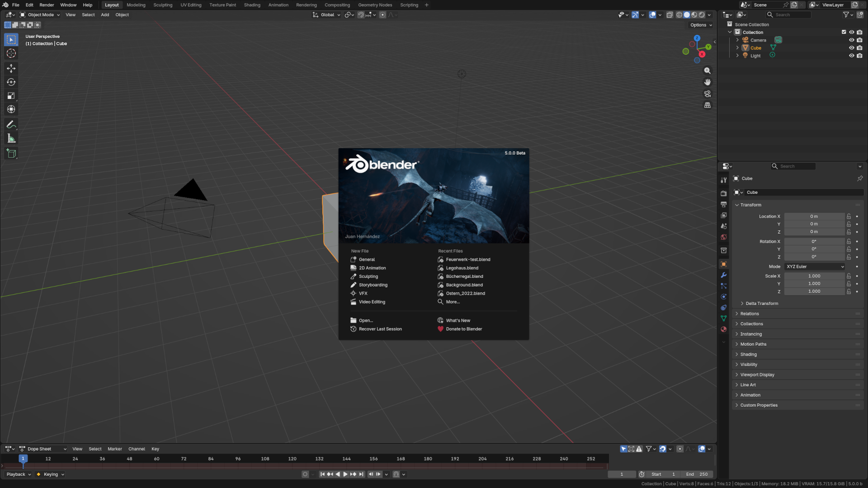Open the Render menu

(47, 5)
